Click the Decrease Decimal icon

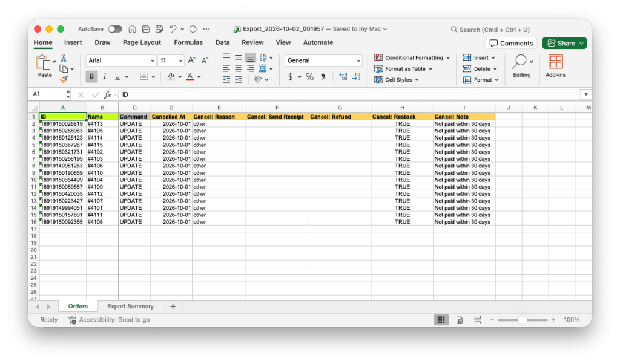pyautogui.click(x=356, y=77)
